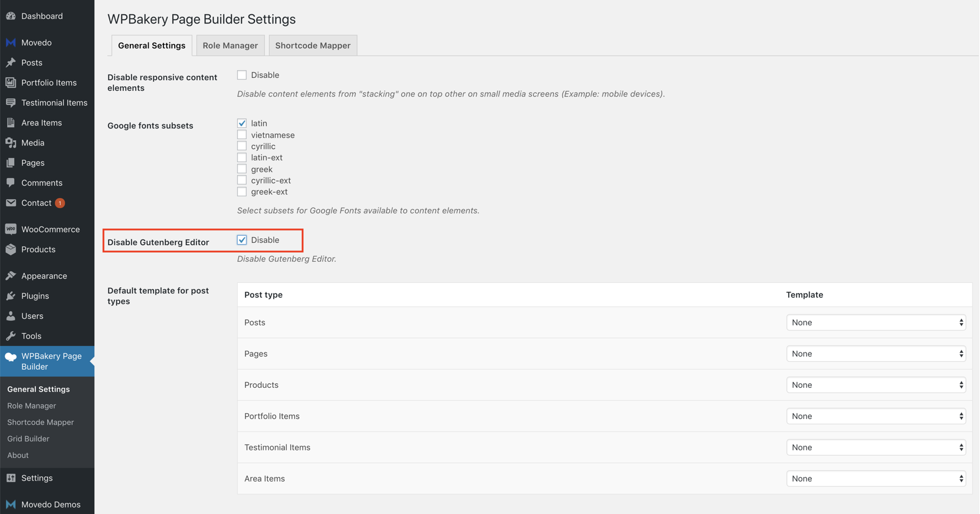Click the Tools wrench icon
This screenshot has width=980, height=514.
tap(11, 336)
